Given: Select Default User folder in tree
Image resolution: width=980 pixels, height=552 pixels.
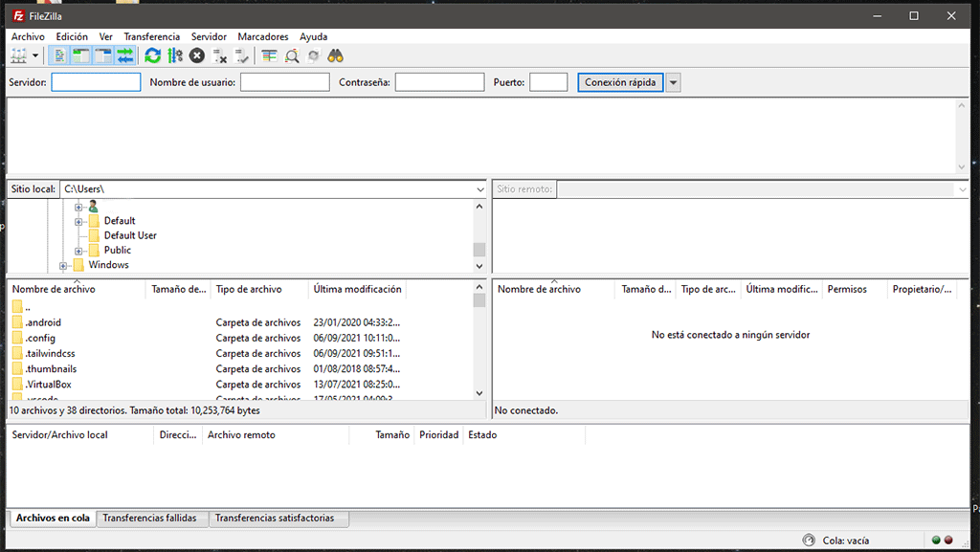Looking at the screenshot, I should 130,235.
